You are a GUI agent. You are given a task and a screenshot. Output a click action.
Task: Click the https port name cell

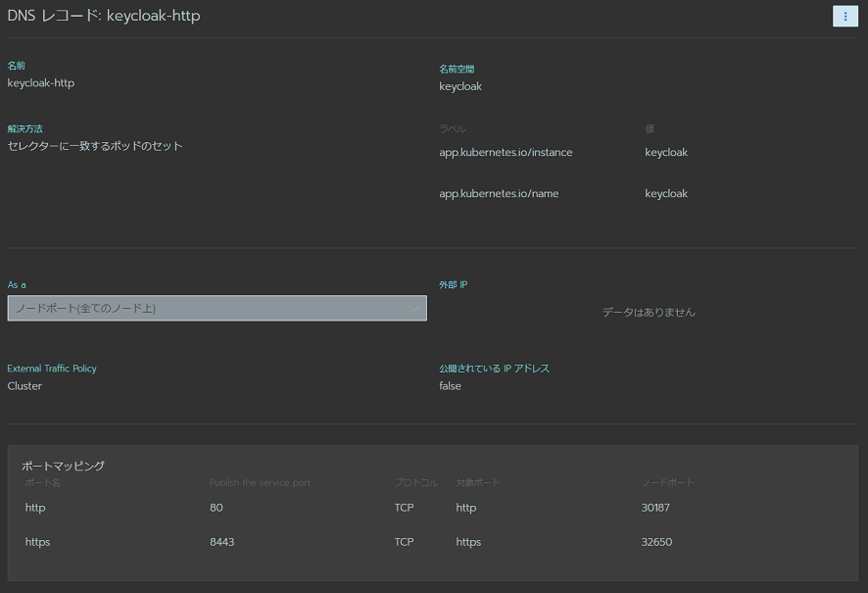[x=37, y=542]
